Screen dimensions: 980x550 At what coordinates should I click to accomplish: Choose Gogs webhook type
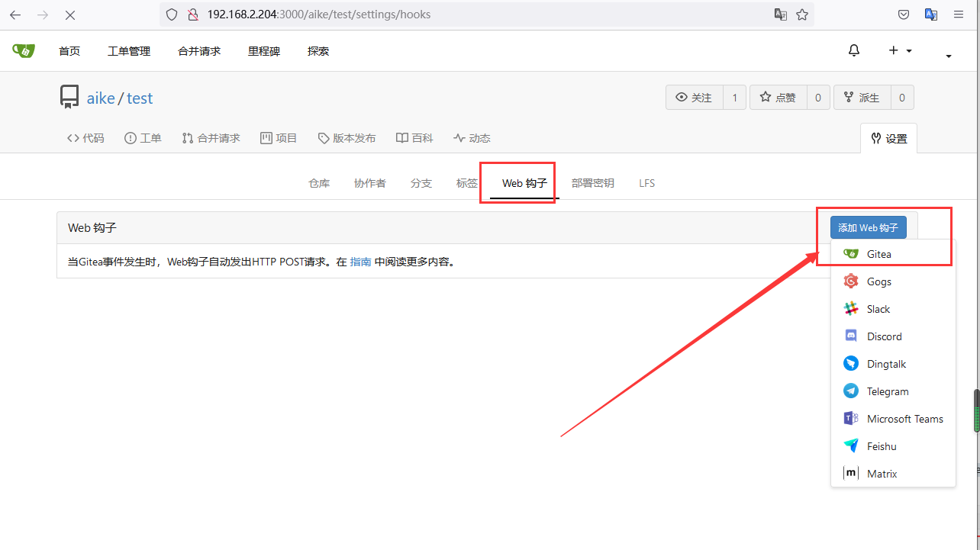893,281
